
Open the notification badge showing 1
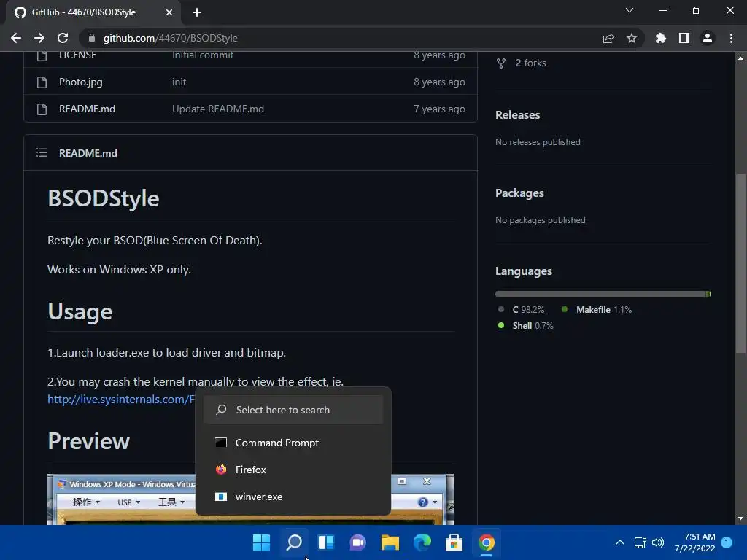point(727,542)
